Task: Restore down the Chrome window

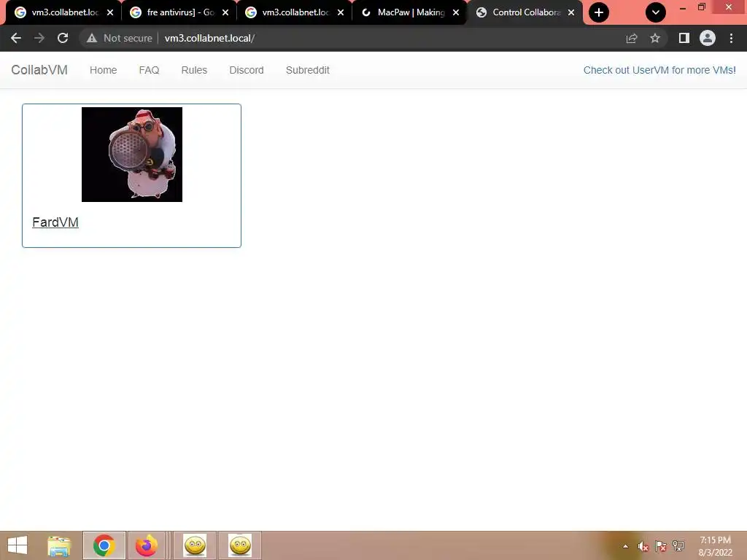Action: click(702, 7)
